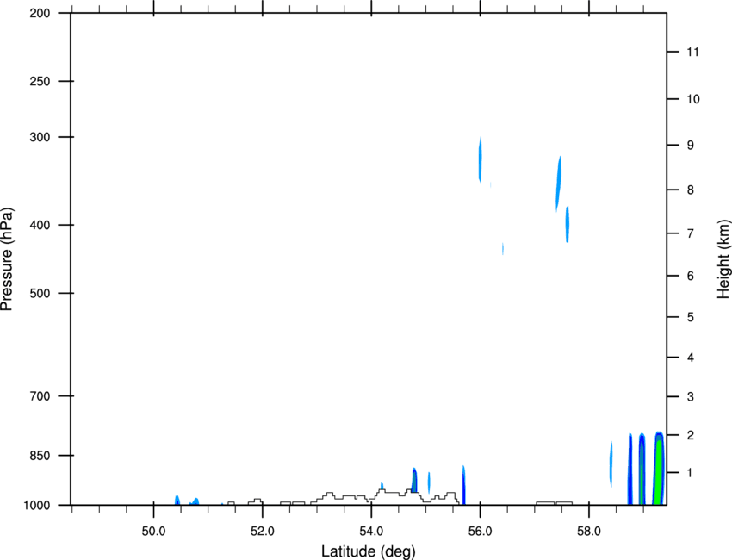Click the 7 km height label
The height and width of the screenshot is (560, 732).
[691, 233]
